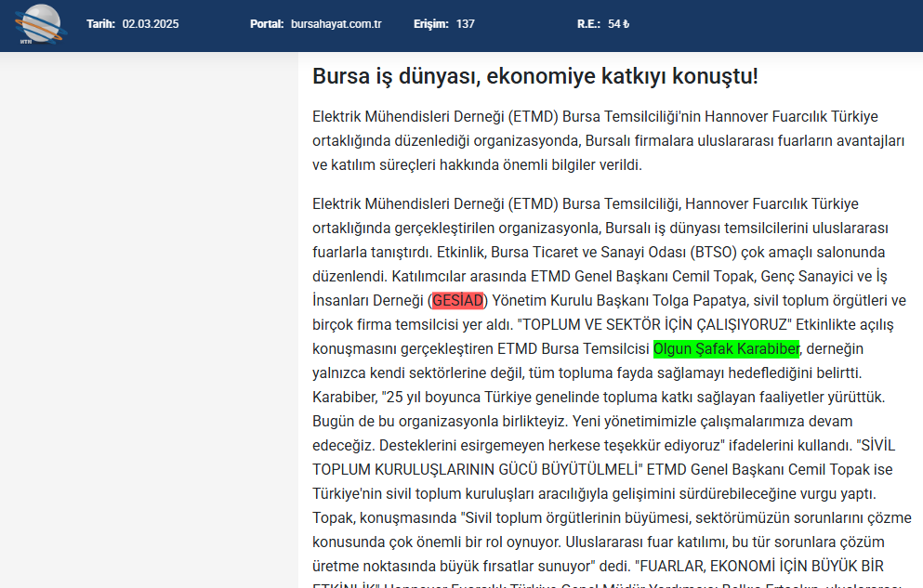Click the green highlighted name Olgun Şafak Karabiber
This screenshot has width=923, height=588.
726,348
